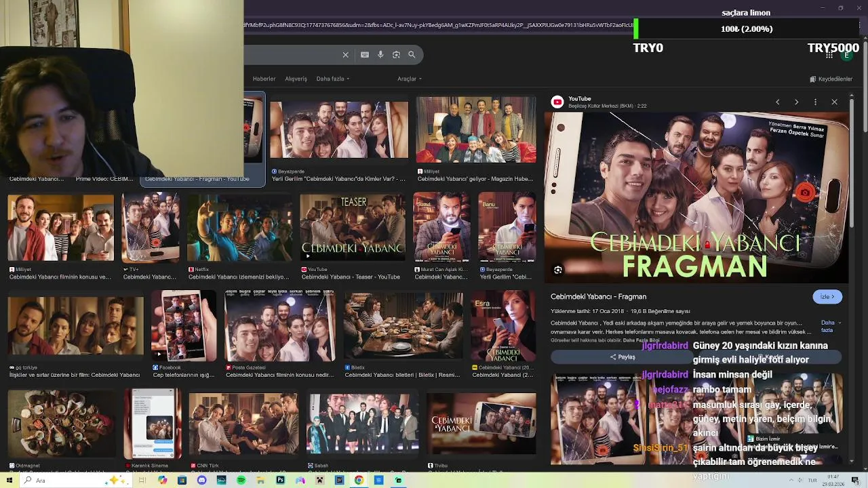
Task: Open the Sabah cast photo thumbnail
Action: tap(362, 424)
